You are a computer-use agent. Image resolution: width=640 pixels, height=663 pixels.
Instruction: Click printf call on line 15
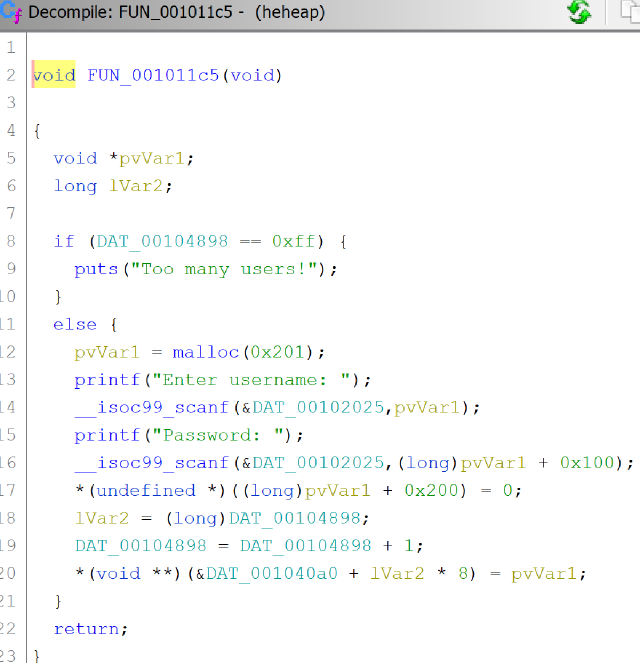(107, 436)
